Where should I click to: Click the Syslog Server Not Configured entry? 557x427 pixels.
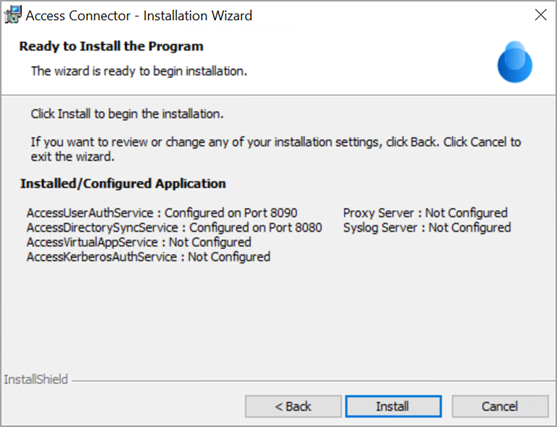point(427,227)
